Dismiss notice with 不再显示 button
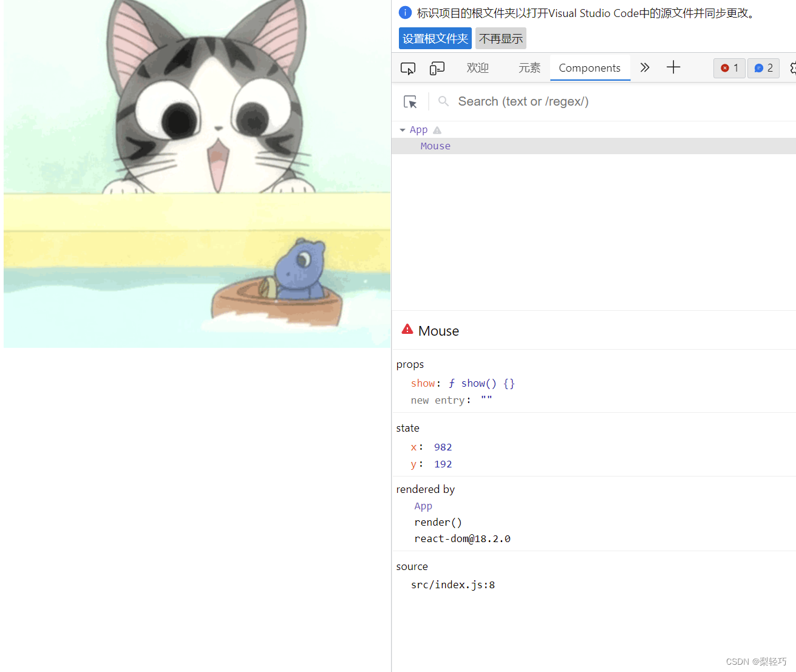This screenshot has height=672, width=796. 500,38
